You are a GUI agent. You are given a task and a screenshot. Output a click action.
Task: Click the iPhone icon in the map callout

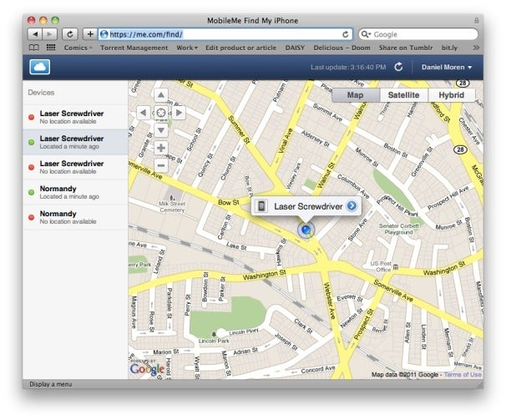(x=261, y=206)
